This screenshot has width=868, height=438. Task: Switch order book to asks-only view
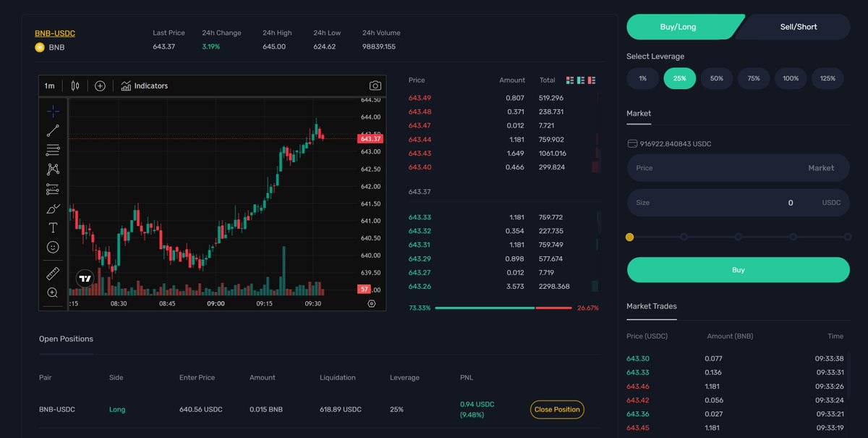tap(591, 80)
